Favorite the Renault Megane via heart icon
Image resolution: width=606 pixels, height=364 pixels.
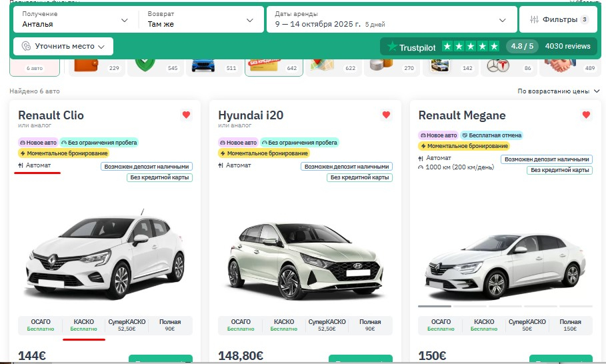586,115
